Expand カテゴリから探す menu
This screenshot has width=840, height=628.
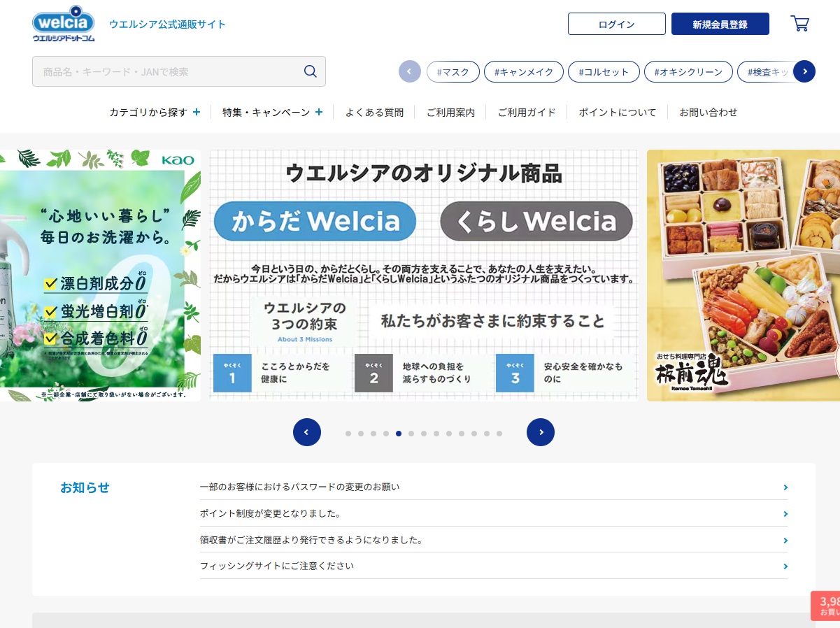(155, 112)
